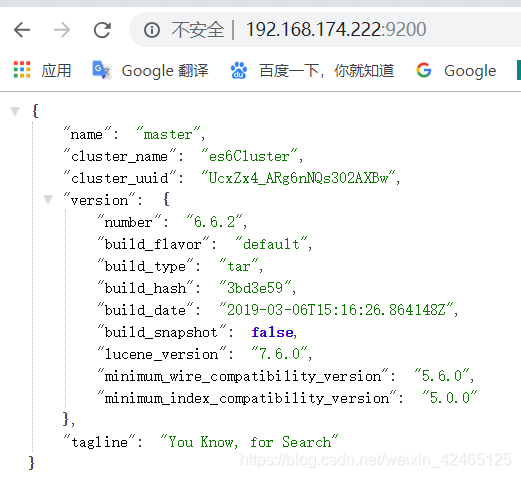Select the "5.0.0" value
The width and height of the screenshot is (521, 478).
click(450, 398)
